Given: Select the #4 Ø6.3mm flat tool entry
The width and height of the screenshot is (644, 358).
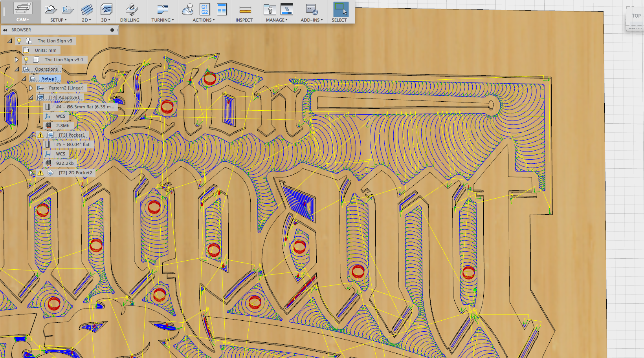Looking at the screenshot, I should click(85, 107).
